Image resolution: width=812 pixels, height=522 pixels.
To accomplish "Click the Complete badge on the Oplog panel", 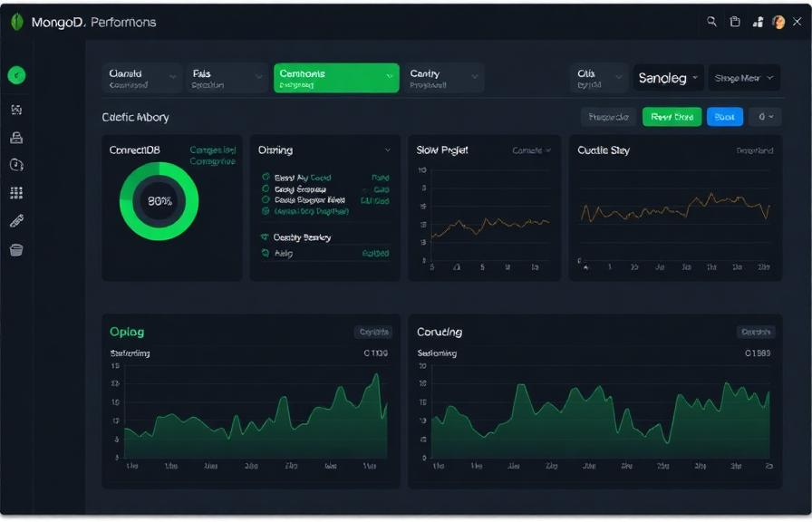I will point(373,332).
